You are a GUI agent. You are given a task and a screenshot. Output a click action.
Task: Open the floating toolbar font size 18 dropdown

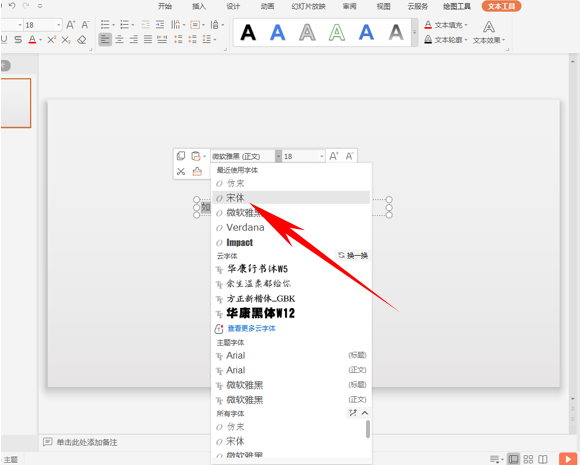pyautogui.click(x=322, y=156)
